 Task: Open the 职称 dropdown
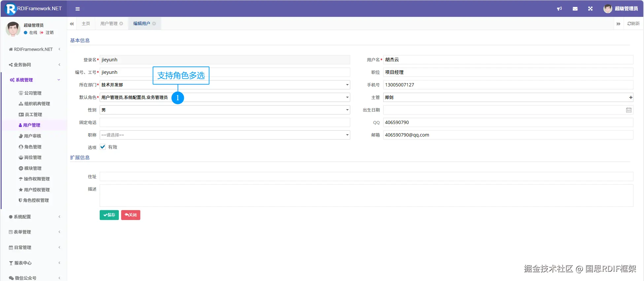[225, 135]
